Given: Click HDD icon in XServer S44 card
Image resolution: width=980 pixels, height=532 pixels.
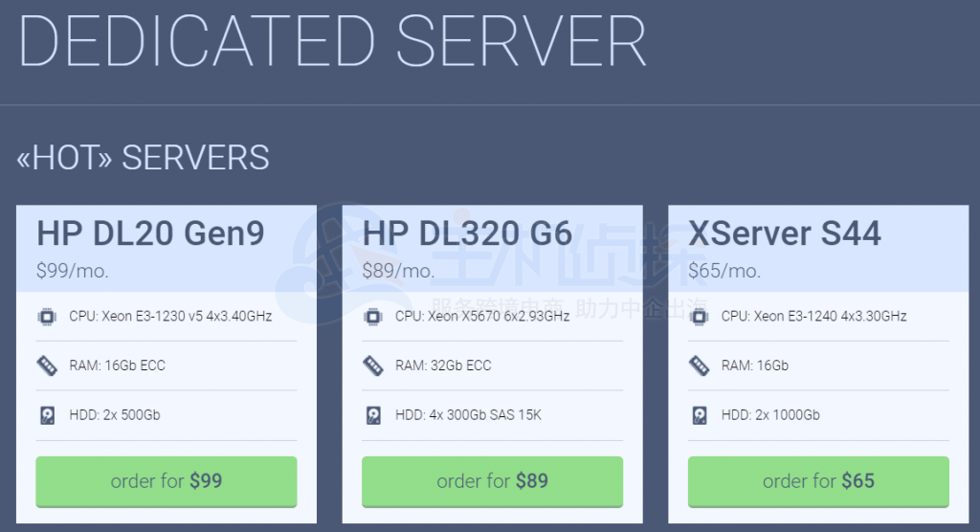Looking at the screenshot, I should (x=700, y=415).
